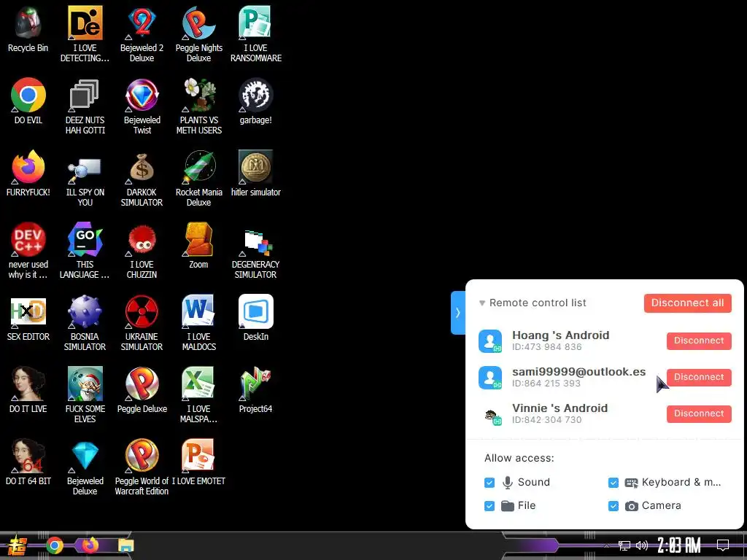Collapse the DeskIn panel with blue arrow tab

(458, 312)
